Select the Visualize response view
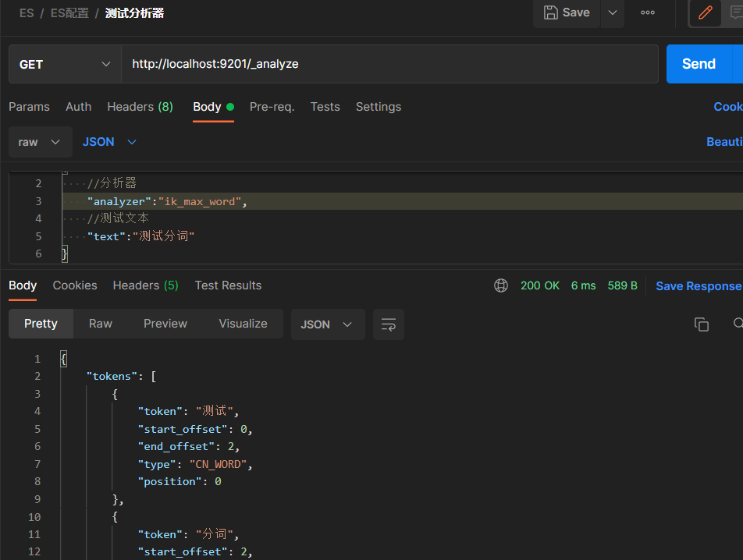The height and width of the screenshot is (560, 743). click(x=243, y=324)
